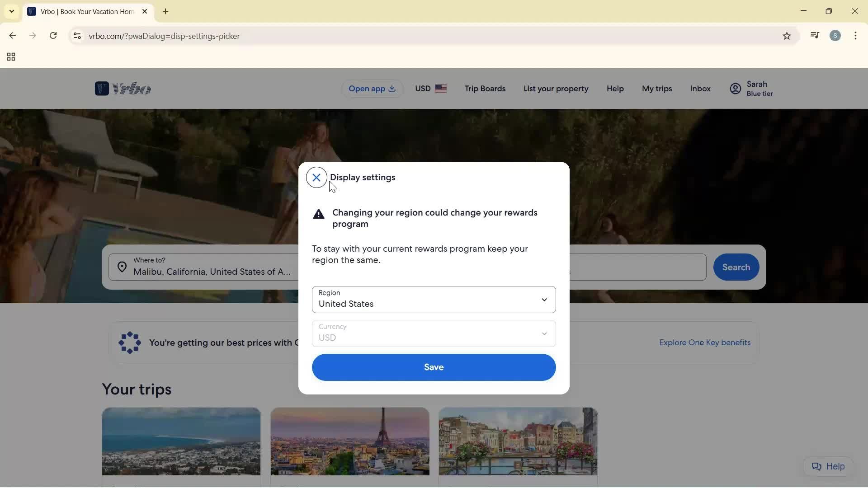The image size is (868, 488).
Task: Click the One Key logo icon
Action: tap(129, 343)
